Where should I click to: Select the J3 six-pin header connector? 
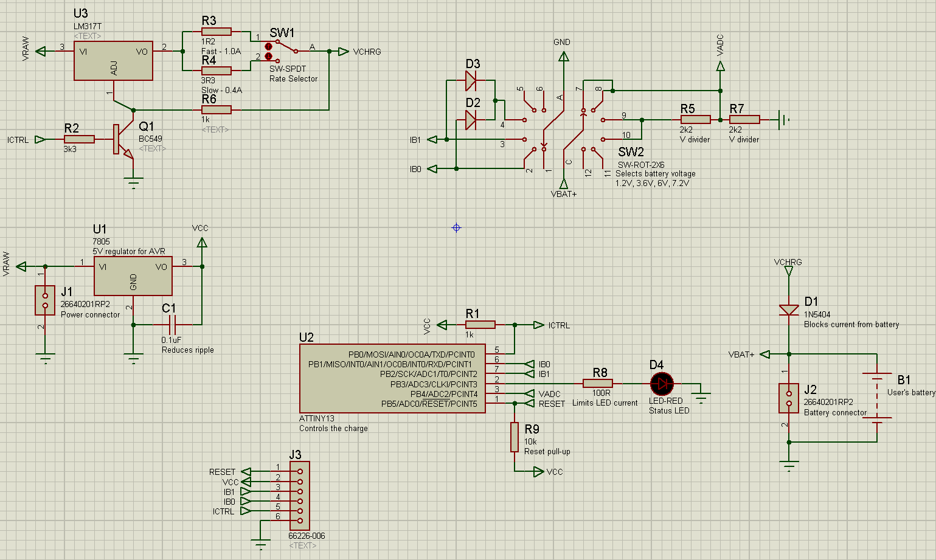click(300, 496)
